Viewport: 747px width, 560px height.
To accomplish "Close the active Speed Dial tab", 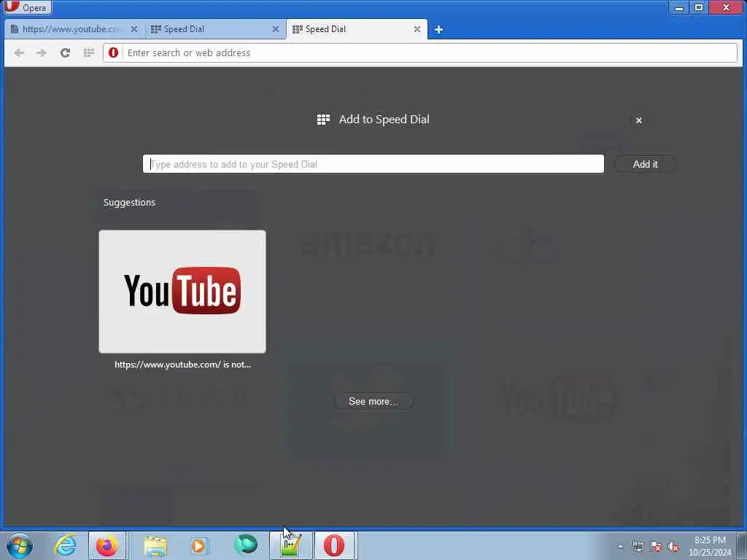I will point(417,29).
